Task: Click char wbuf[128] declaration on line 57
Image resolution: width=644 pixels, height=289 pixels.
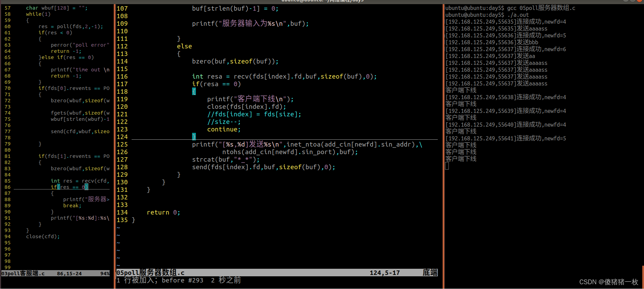Action: click(57, 8)
